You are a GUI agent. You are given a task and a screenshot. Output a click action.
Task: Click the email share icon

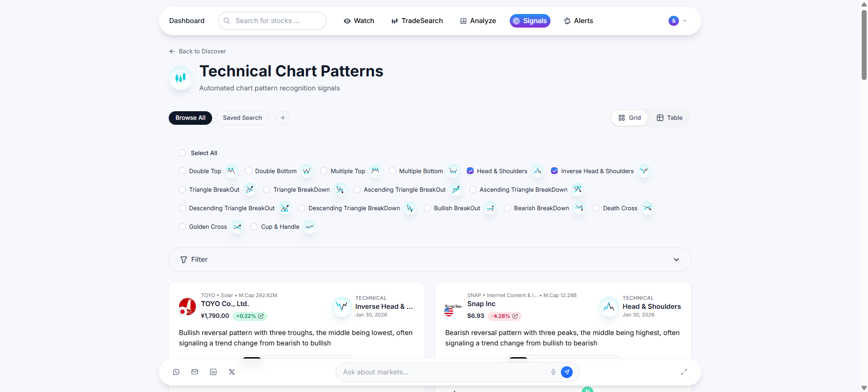tap(194, 372)
